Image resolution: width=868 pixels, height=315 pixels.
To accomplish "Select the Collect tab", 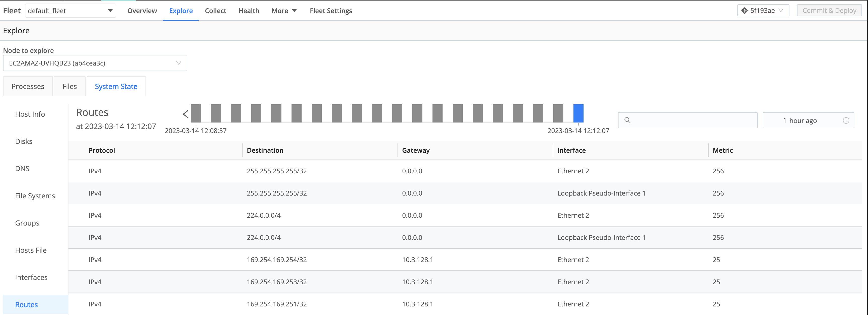I will click(x=216, y=10).
